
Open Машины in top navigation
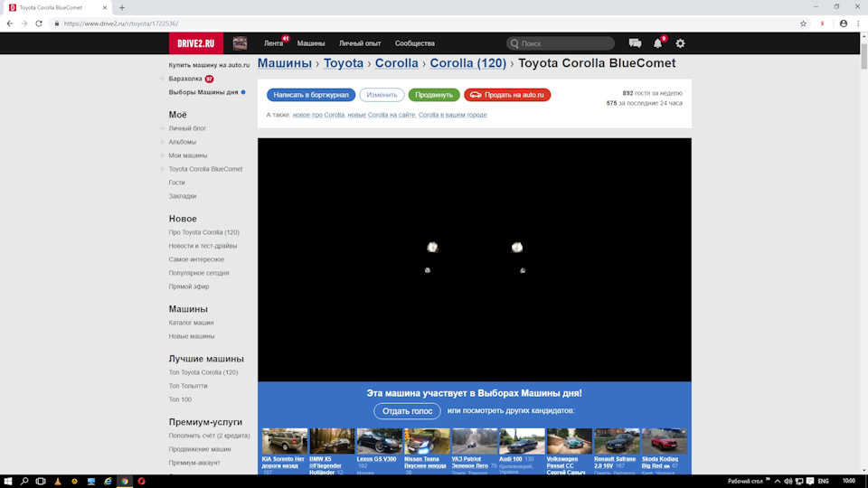311,43
